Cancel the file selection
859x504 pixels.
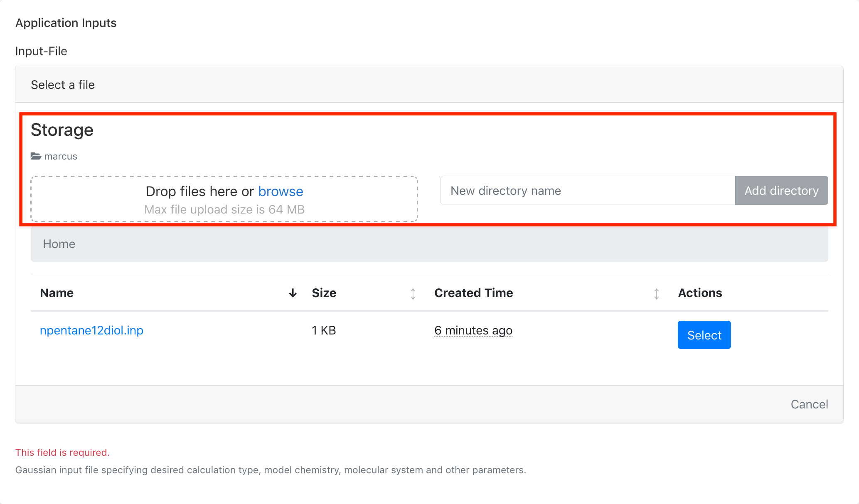(x=809, y=404)
